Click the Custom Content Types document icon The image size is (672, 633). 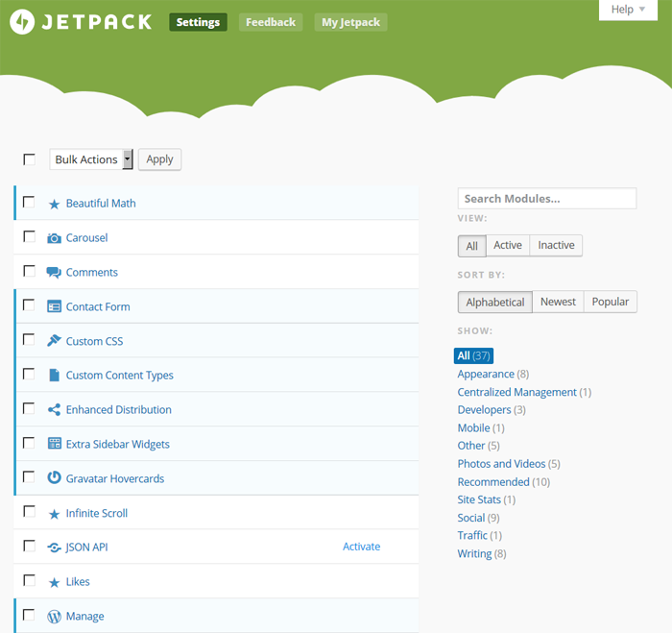[x=54, y=376]
